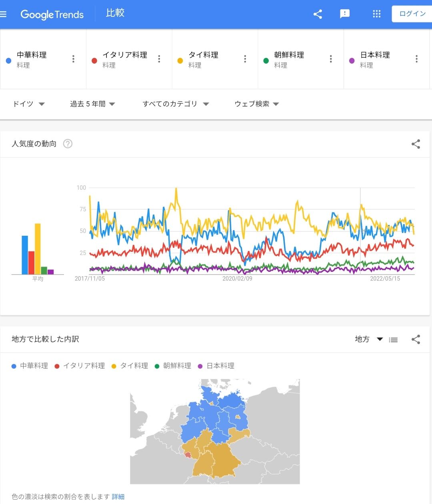Edit the 日本料理 search term
Screen dimensions: 432x504
click(375, 55)
